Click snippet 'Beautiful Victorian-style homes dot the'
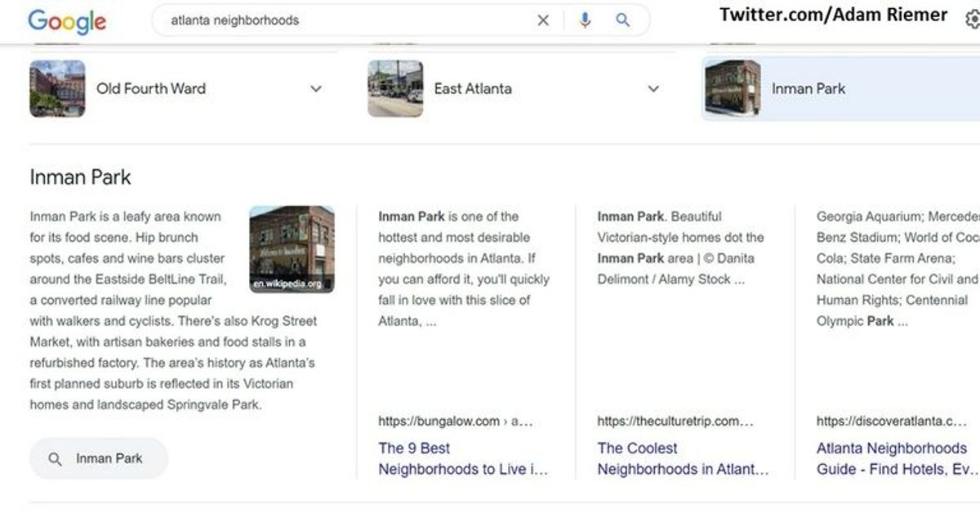This screenshot has height=513, width=980. tap(681, 227)
